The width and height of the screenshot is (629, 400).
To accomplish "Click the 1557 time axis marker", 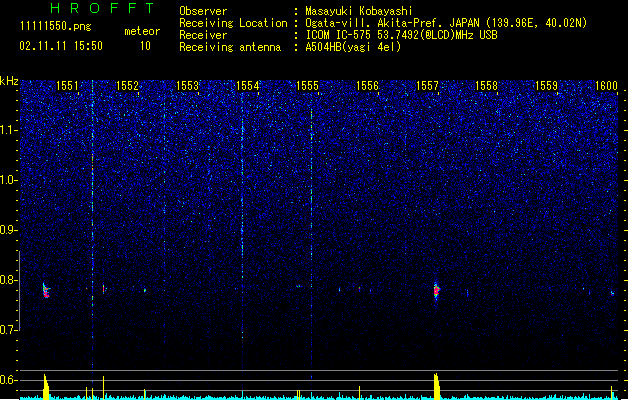I will [428, 86].
